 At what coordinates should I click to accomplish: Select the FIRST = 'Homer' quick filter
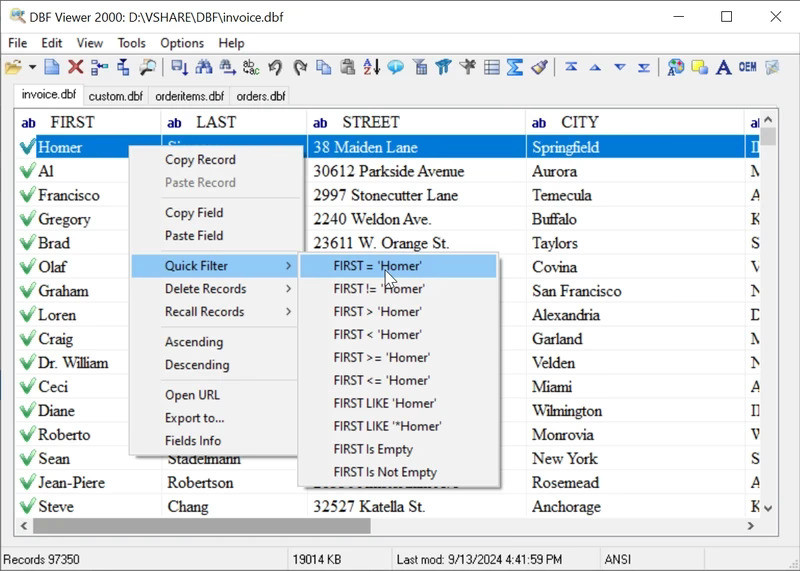coord(398,266)
